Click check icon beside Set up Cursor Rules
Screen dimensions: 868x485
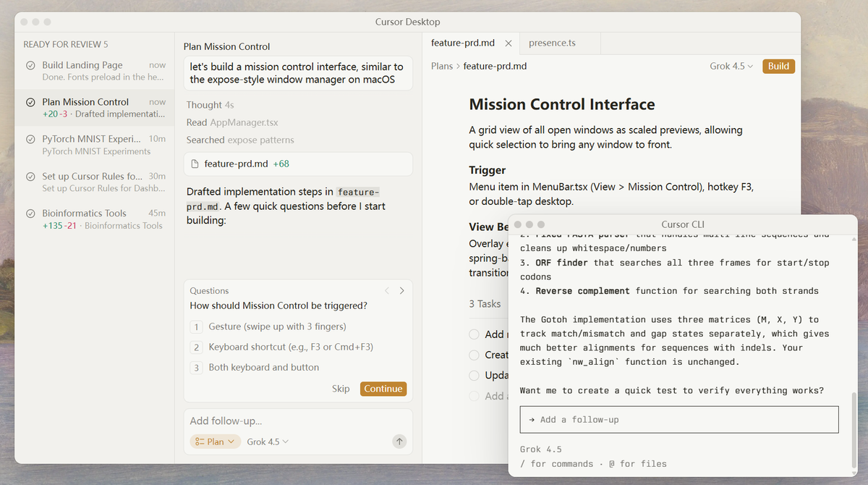(30, 177)
